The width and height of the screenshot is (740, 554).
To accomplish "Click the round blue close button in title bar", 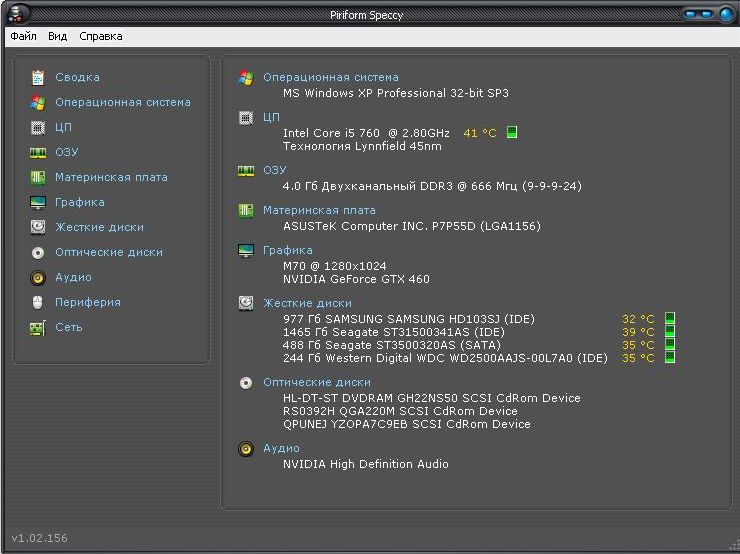I will (x=727, y=14).
